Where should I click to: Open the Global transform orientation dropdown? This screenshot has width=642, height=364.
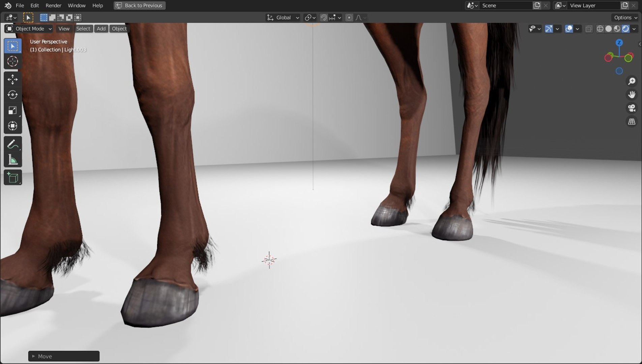tap(283, 18)
